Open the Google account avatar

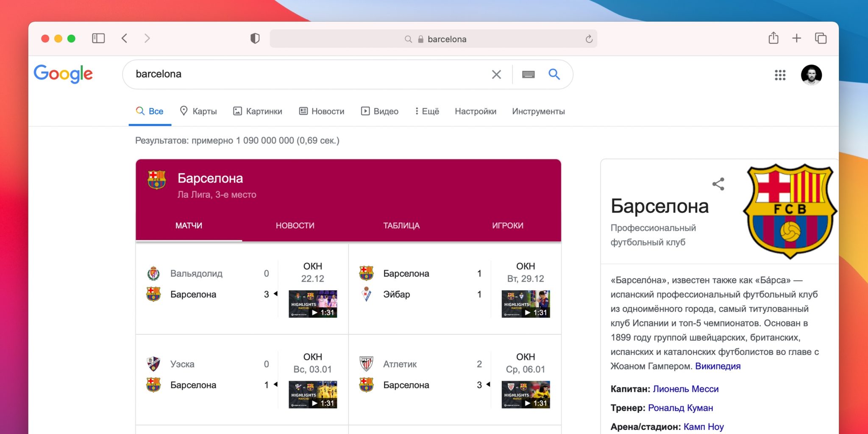pyautogui.click(x=811, y=75)
